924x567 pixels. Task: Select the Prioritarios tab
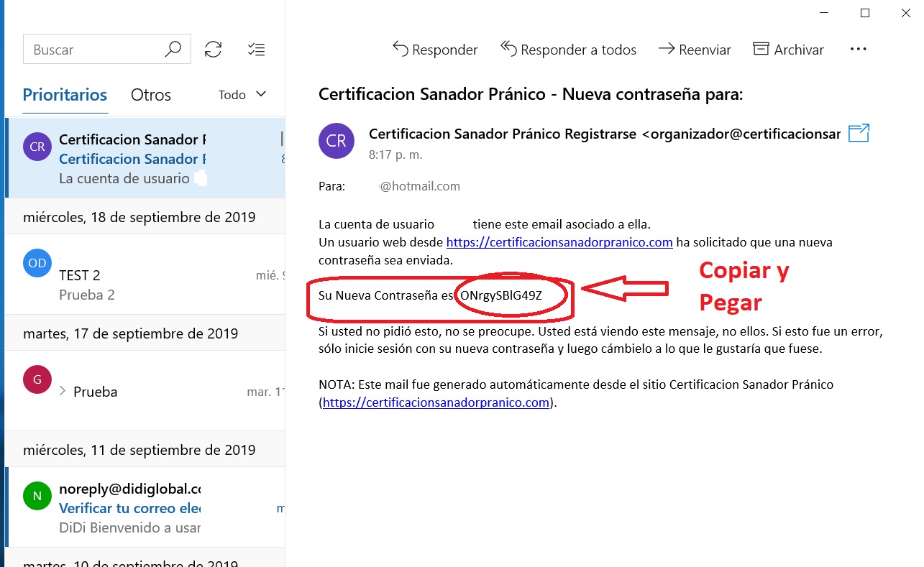point(65,95)
